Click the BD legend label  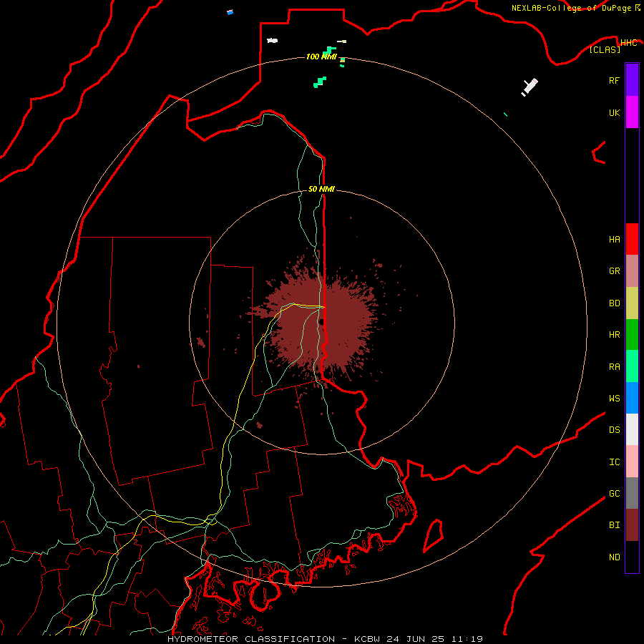[x=614, y=303]
